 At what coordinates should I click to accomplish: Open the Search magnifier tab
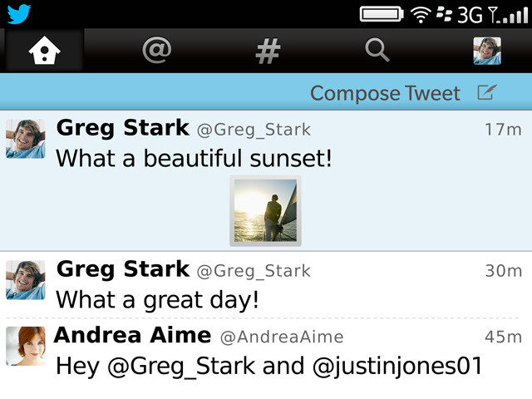(377, 52)
